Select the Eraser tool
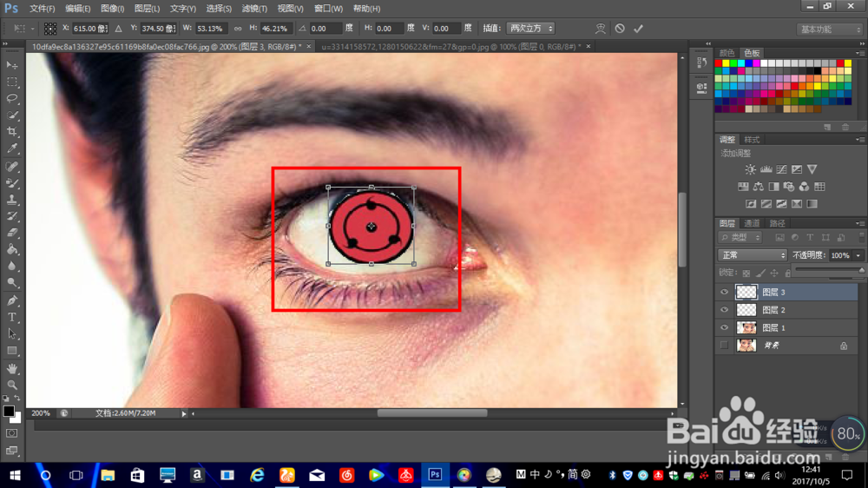This screenshot has width=868, height=488. tap(12, 233)
